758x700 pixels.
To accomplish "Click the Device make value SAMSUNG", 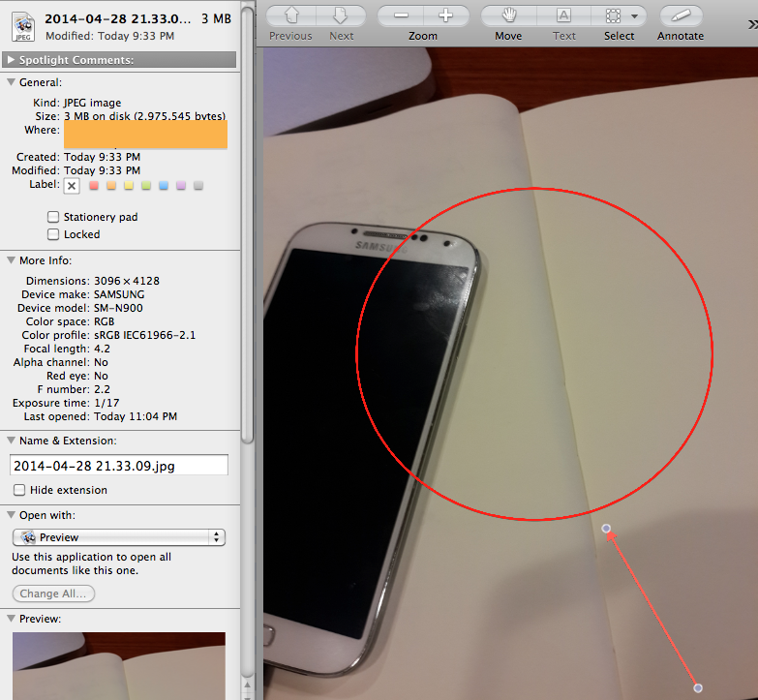I will point(119,294).
